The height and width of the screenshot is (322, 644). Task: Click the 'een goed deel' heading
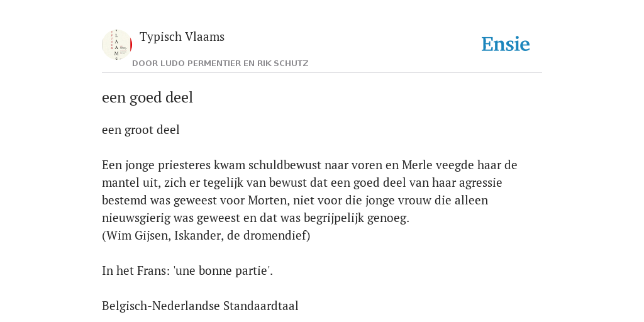(147, 97)
